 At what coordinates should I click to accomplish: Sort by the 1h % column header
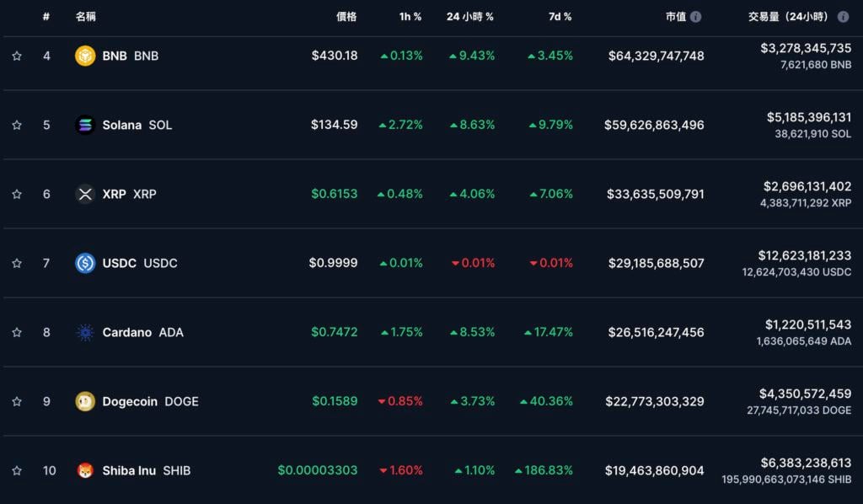click(x=410, y=17)
